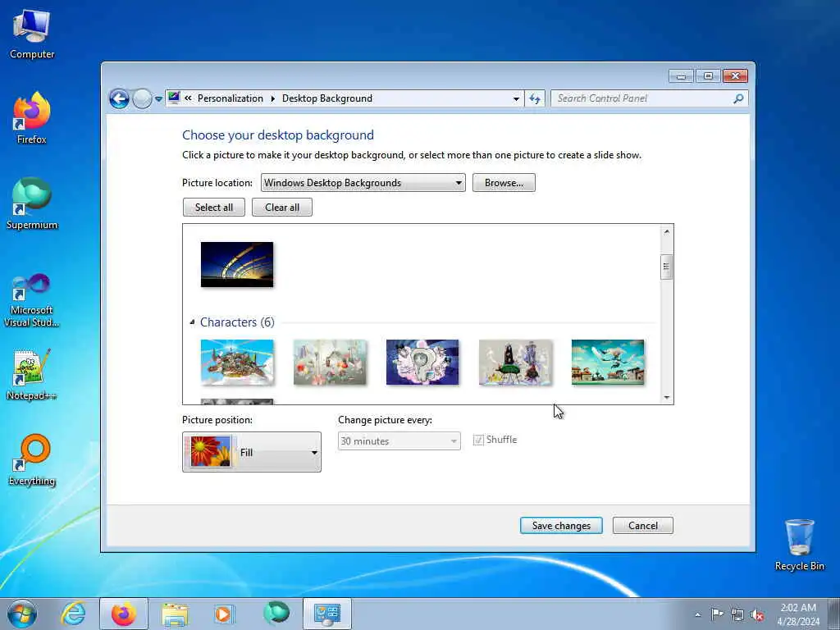The width and height of the screenshot is (840, 630).
Task: Open the 30 minutes interval dropdown
Action: tap(399, 441)
